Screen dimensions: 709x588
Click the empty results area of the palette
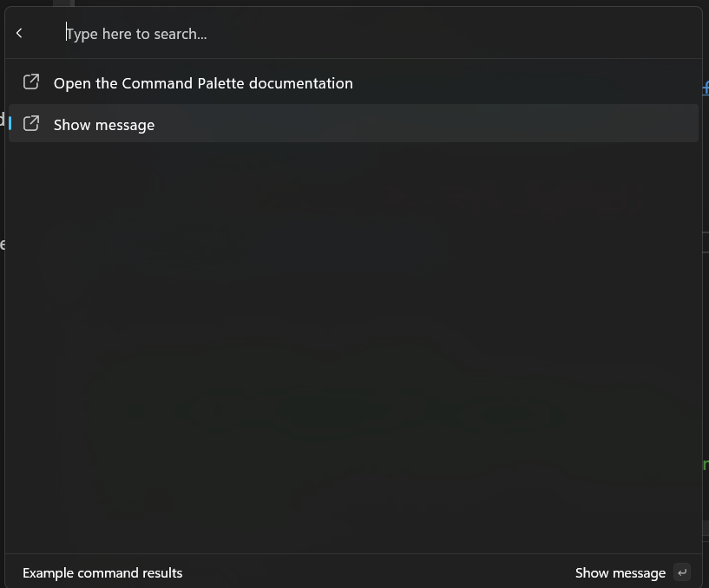pos(347,347)
